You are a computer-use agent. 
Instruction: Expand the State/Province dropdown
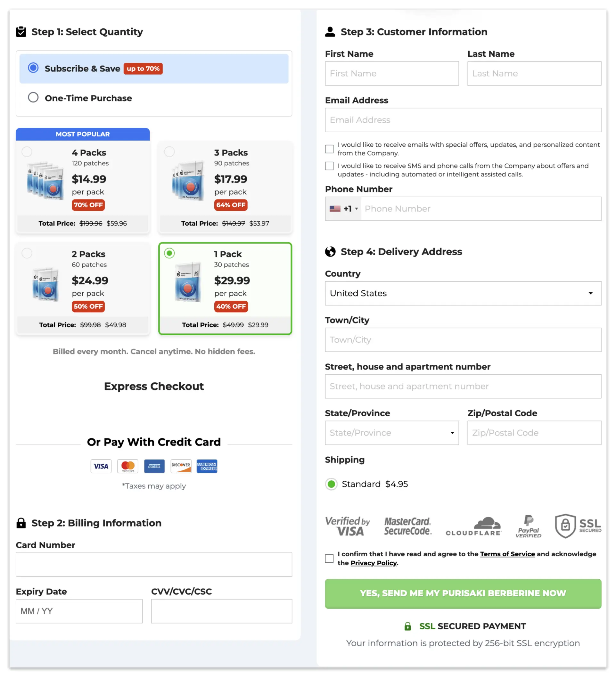click(x=392, y=433)
